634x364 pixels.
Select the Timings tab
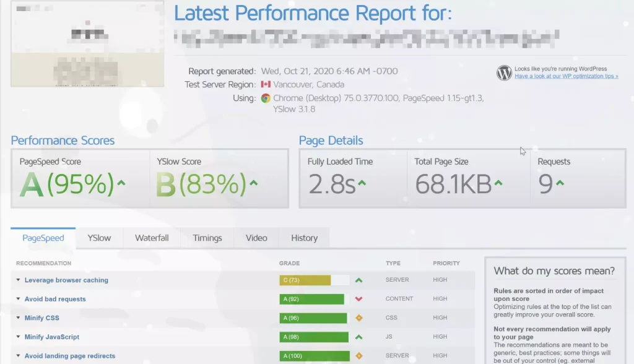[x=207, y=238]
